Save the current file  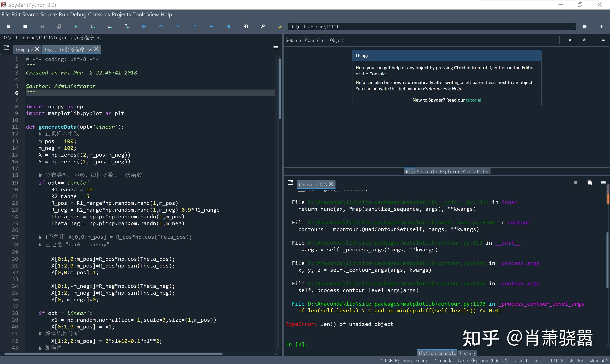click(42, 26)
